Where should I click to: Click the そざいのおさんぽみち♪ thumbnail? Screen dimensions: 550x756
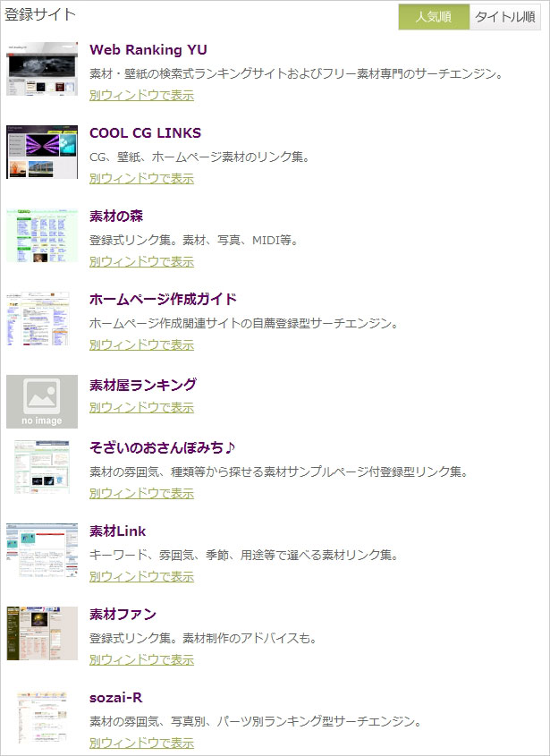click(42, 466)
